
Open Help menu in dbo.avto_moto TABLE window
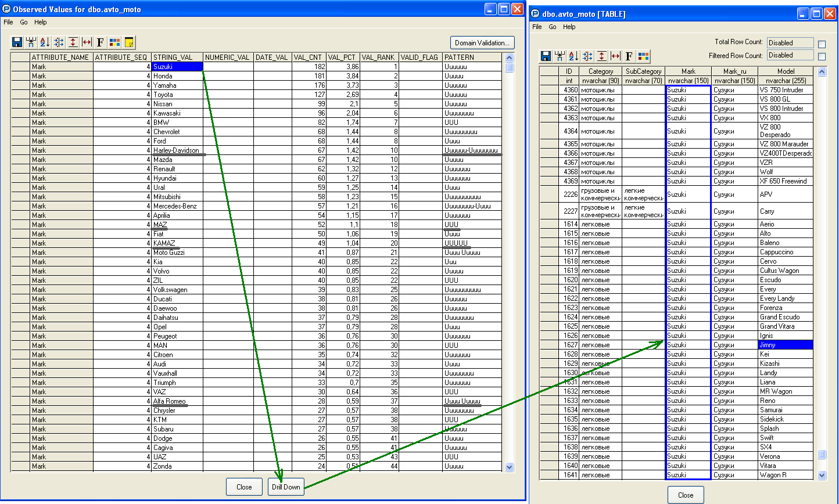click(569, 27)
